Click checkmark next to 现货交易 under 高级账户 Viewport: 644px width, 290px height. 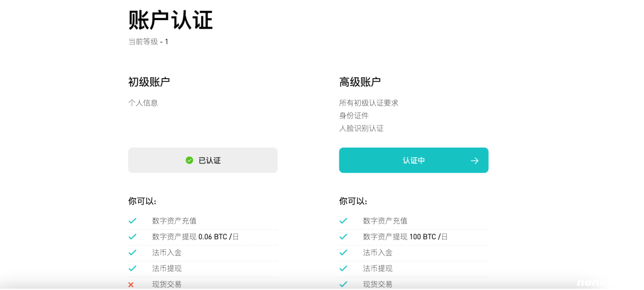point(343,284)
